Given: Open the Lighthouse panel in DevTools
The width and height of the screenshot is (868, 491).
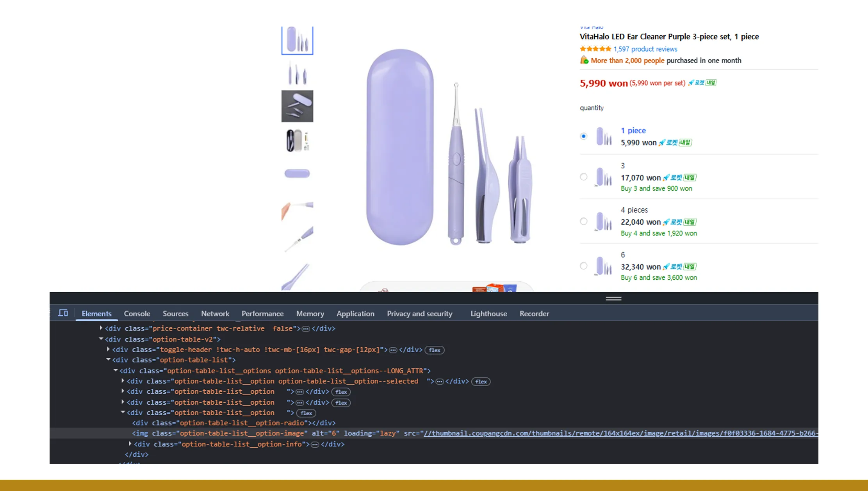Looking at the screenshot, I should pyautogui.click(x=488, y=313).
